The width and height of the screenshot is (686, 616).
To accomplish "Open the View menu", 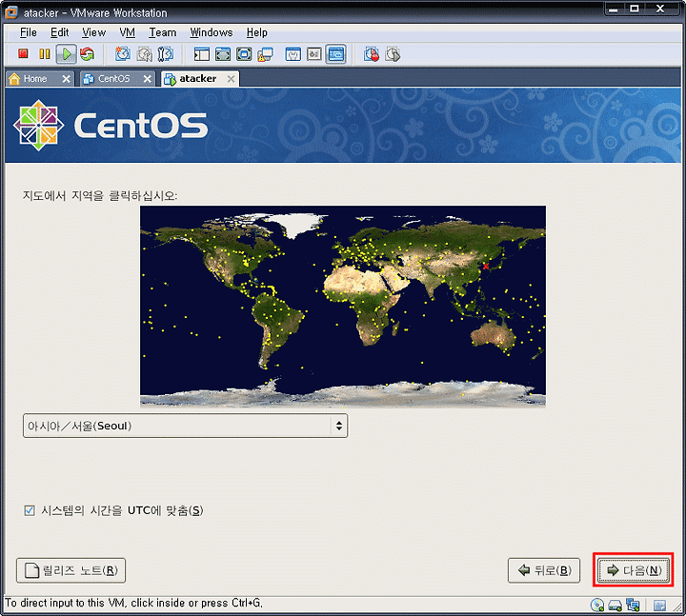I will tap(94, 32).
